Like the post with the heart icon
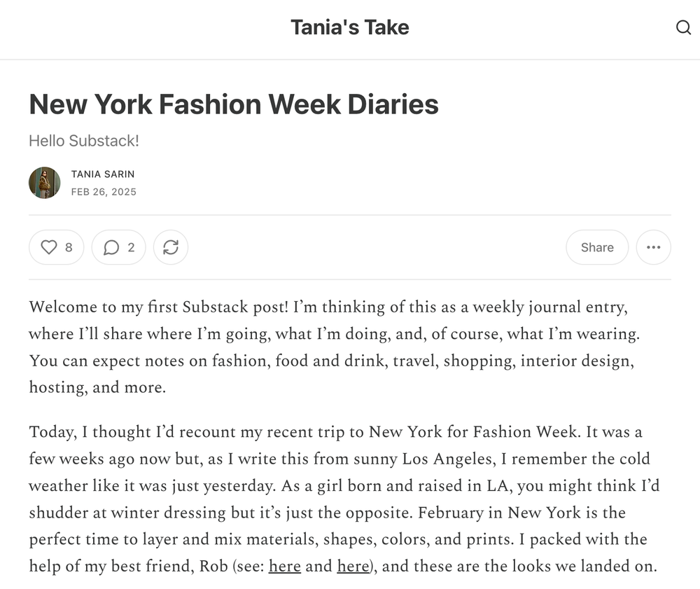This screenshot has width=700, height=589. click(x=48, y=247)
